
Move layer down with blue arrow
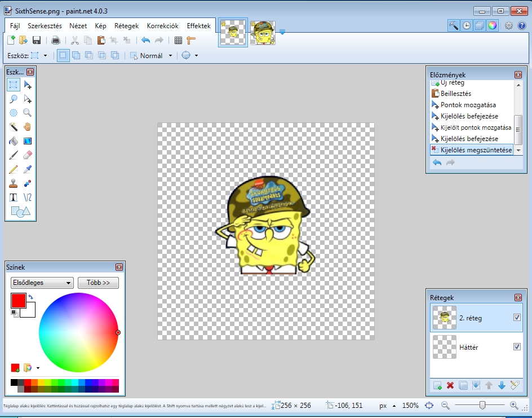pyautogui.click(x=502, y=385)
